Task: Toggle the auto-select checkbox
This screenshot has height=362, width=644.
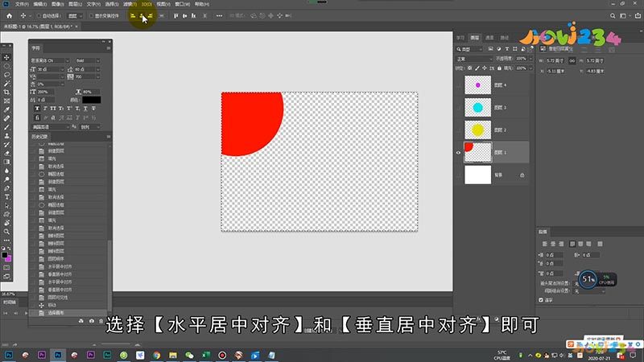Action: (39, 15)
